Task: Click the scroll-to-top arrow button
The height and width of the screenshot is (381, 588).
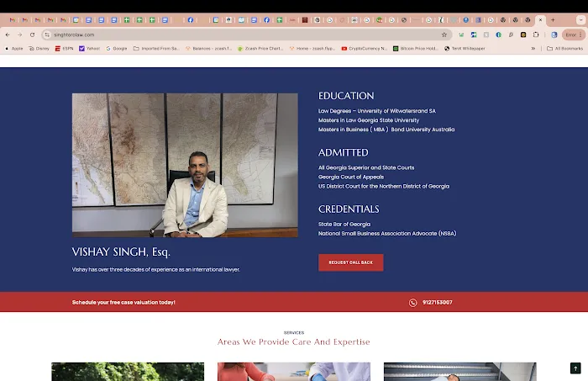Action: point(575,368)
